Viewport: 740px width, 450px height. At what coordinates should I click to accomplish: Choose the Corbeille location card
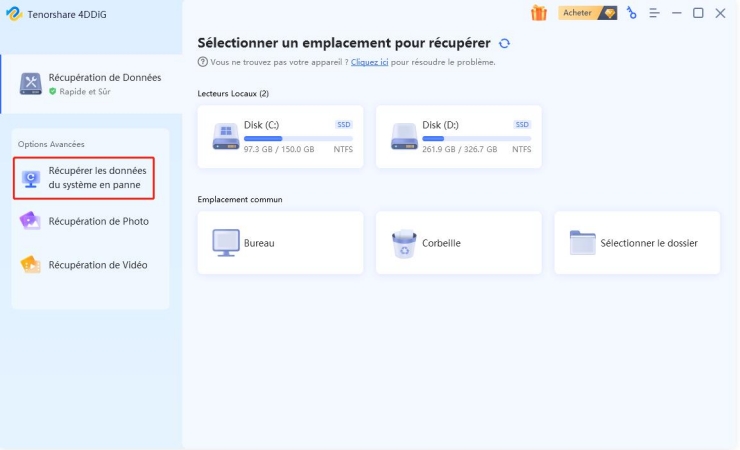point(459,243)
